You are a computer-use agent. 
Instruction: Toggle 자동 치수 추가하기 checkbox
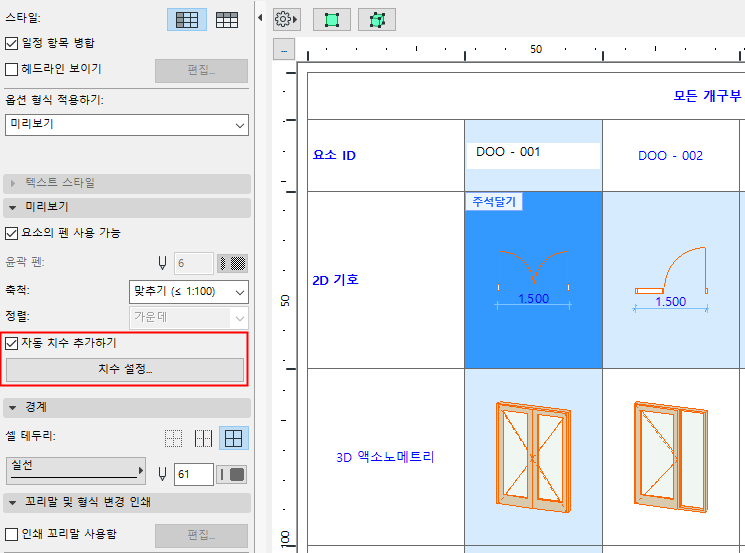[x=11, y=343]
